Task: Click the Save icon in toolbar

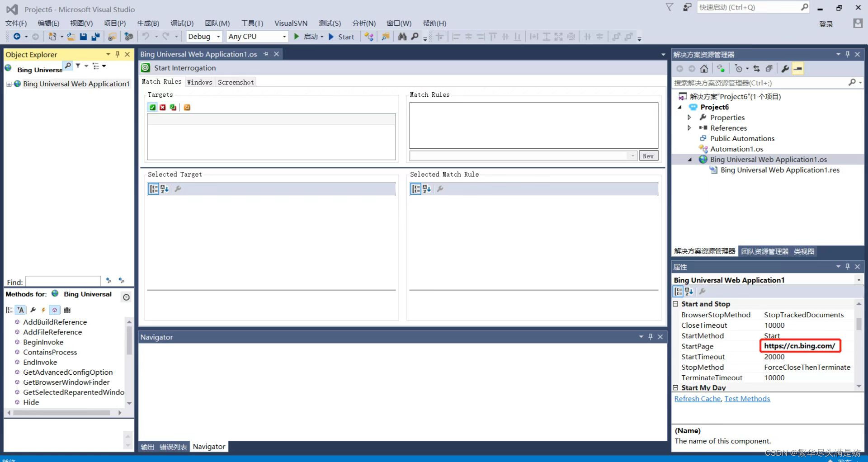Action: coord(83,37)
